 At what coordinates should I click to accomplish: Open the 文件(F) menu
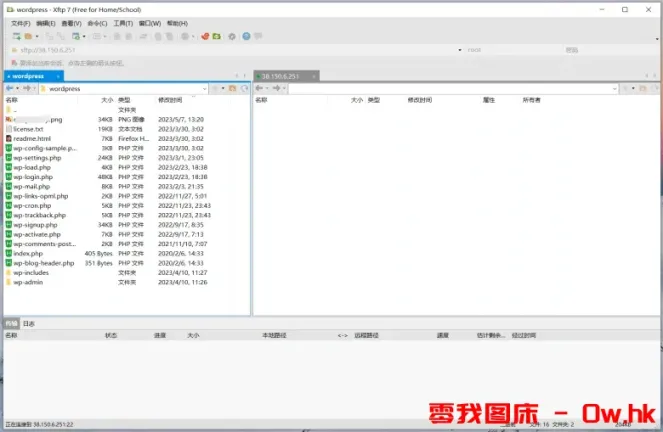(20, 22)
